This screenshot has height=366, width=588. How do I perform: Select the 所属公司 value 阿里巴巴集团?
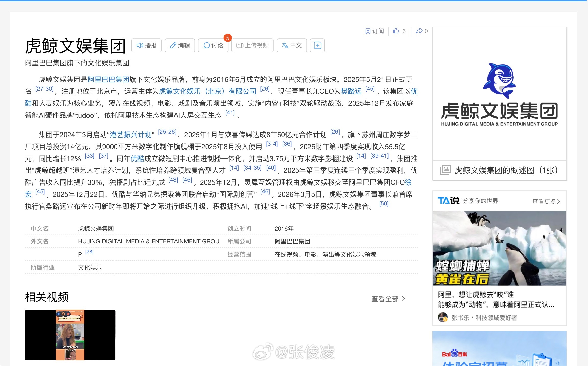[x=292, y=241]
